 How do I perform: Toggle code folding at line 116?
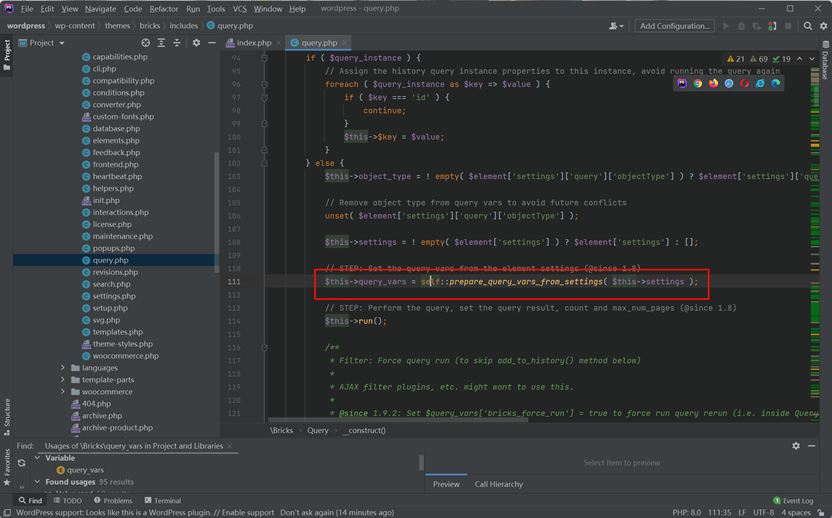click(x=264, y=348)
